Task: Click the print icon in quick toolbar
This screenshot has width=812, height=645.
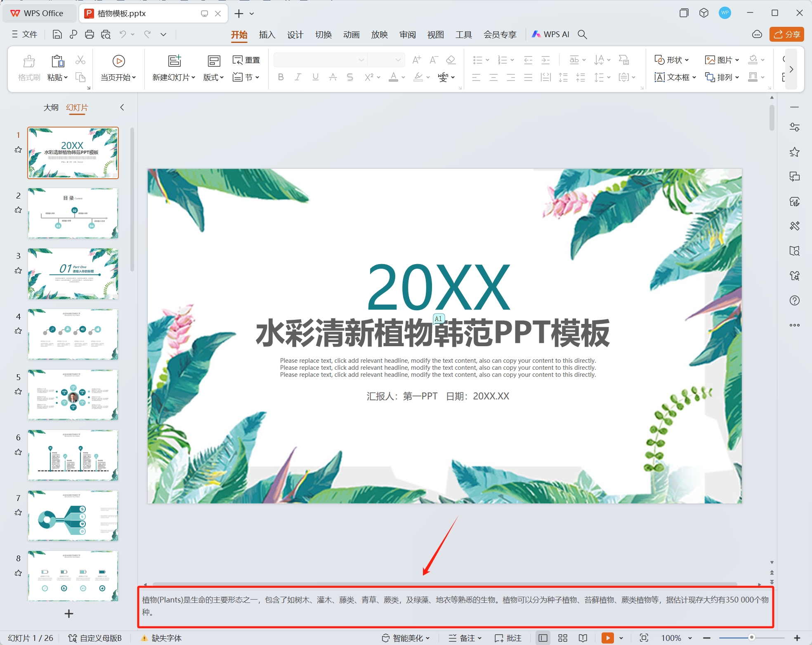Action: tap(89, 35)
